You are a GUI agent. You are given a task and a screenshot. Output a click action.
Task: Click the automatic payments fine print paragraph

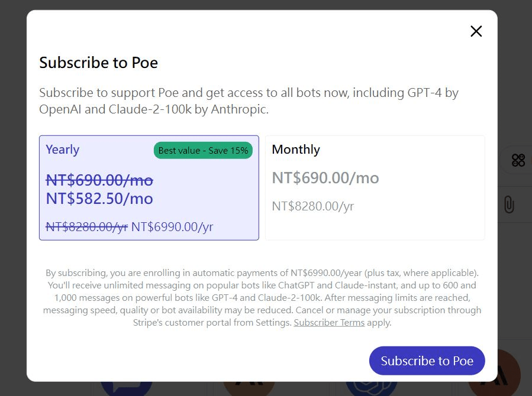pyautogui.click(x=262, y=298)
